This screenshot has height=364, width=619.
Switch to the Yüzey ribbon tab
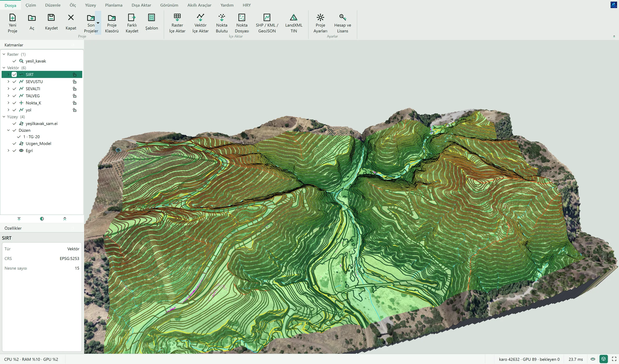[91, 5]
